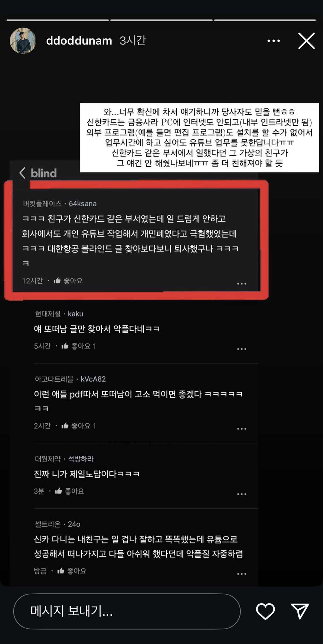The width and height of the screenshot is (323, 644).
Task: Type in 메시지 보내기 message field
Action: [127, 611]
